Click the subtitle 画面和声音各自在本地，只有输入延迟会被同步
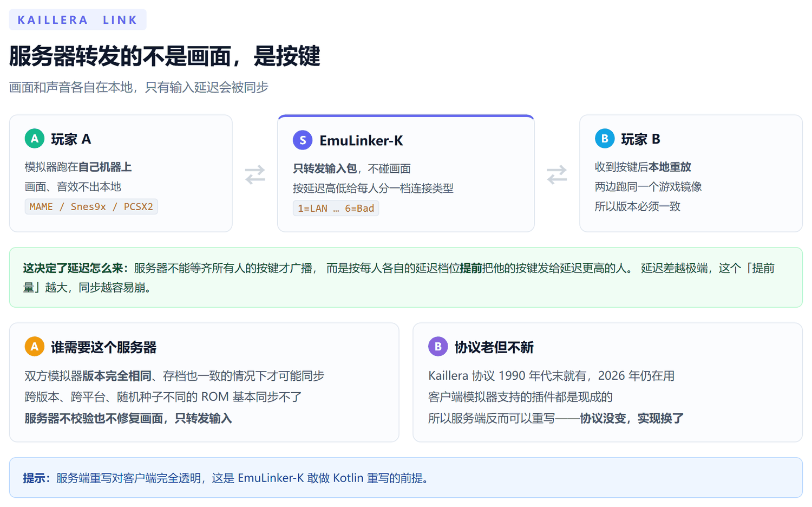The height and width of the screenshot is (507, 812). (x=139, y=87)
